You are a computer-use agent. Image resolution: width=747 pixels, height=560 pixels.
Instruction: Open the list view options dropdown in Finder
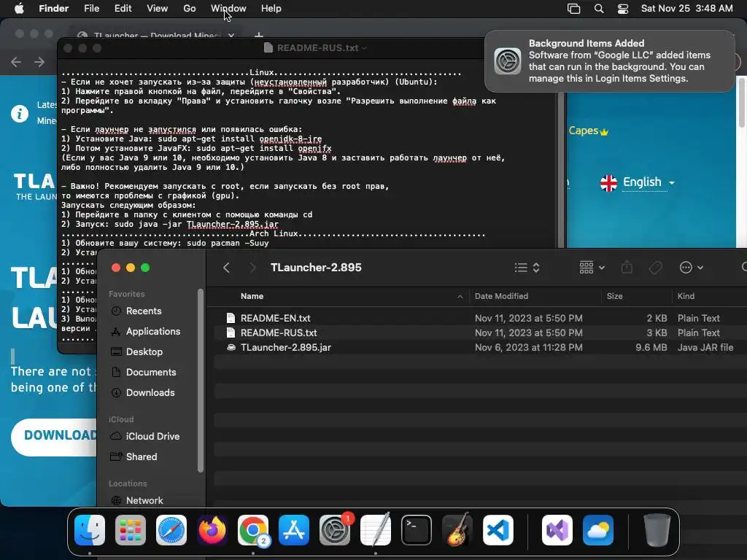pyautogui.click(x=527, y=268)
